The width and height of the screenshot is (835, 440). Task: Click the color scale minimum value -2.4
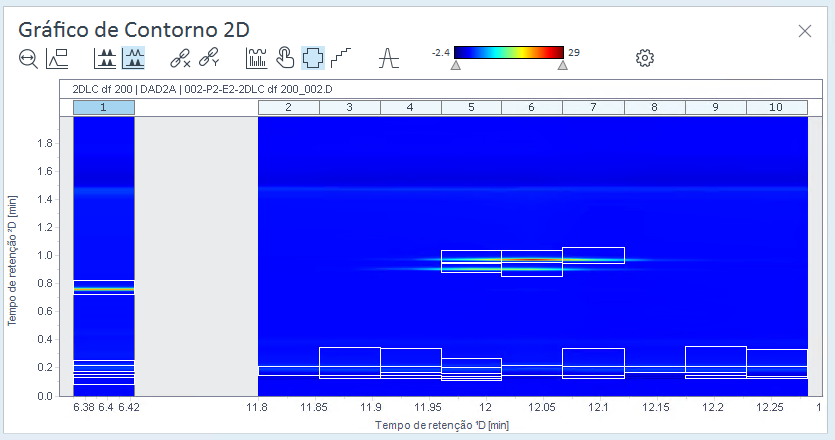tap(440, 52)
